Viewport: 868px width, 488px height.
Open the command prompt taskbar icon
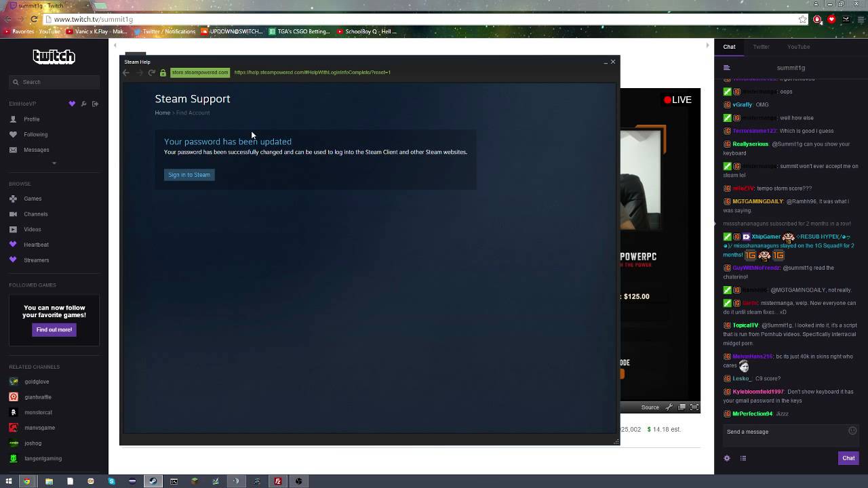[174, 481]
